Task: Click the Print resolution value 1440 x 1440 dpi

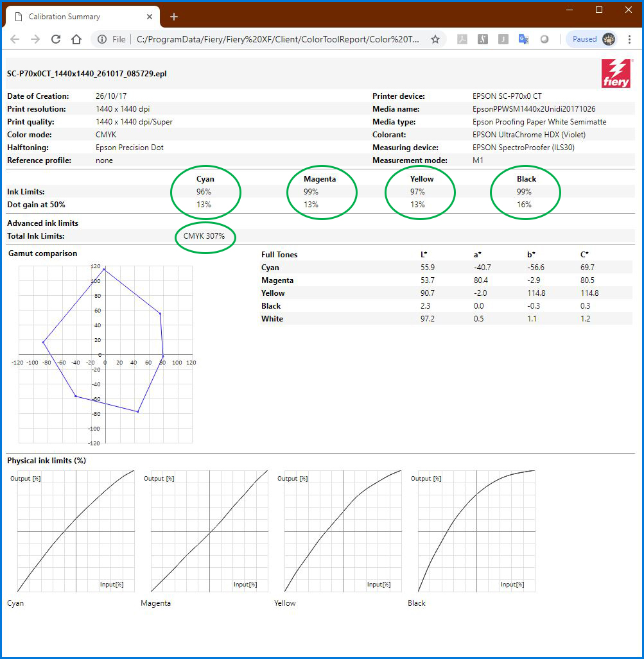Action: [123, 109]
